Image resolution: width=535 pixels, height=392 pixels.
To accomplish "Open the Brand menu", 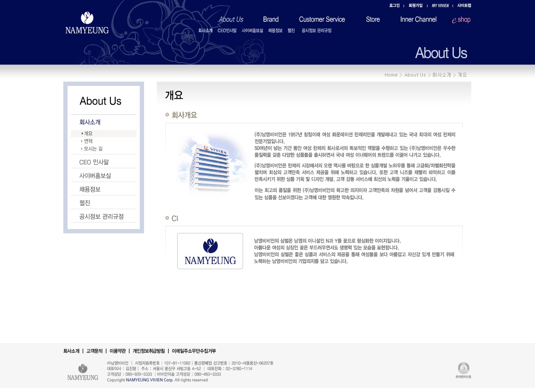I will pos(271,20).
